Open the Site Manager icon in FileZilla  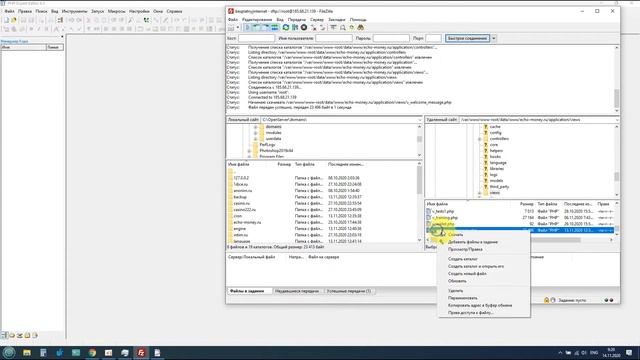(231, 28)
